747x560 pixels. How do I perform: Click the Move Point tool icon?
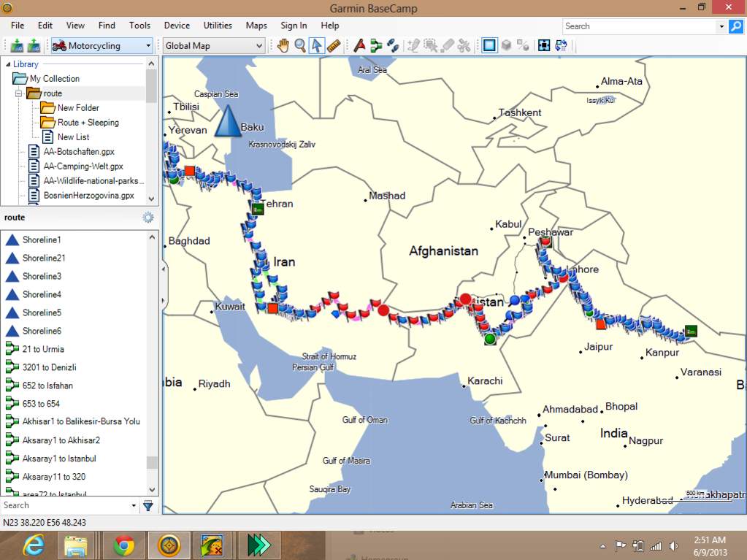point(430,46)
